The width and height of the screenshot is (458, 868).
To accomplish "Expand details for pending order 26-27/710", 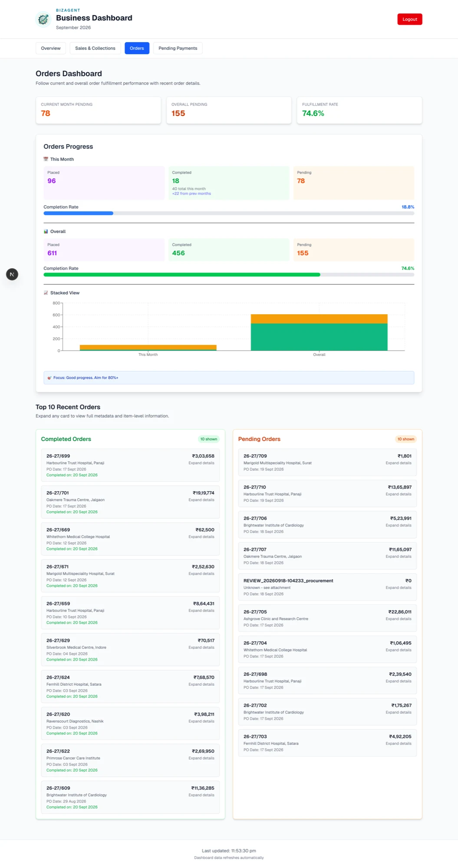I will tap(399, 494).
